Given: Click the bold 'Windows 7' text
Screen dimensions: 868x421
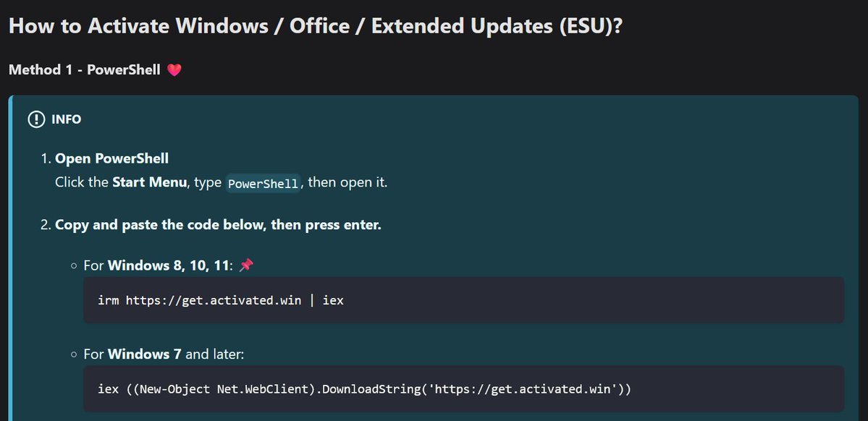Looking at the screenshot, I should [x=145, y=354].
